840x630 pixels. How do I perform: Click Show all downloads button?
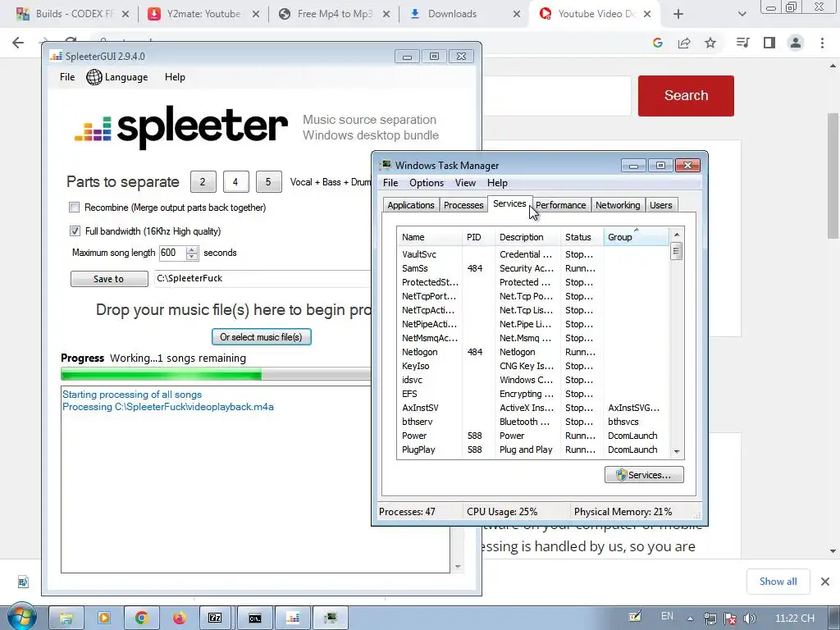coord(778,582)
